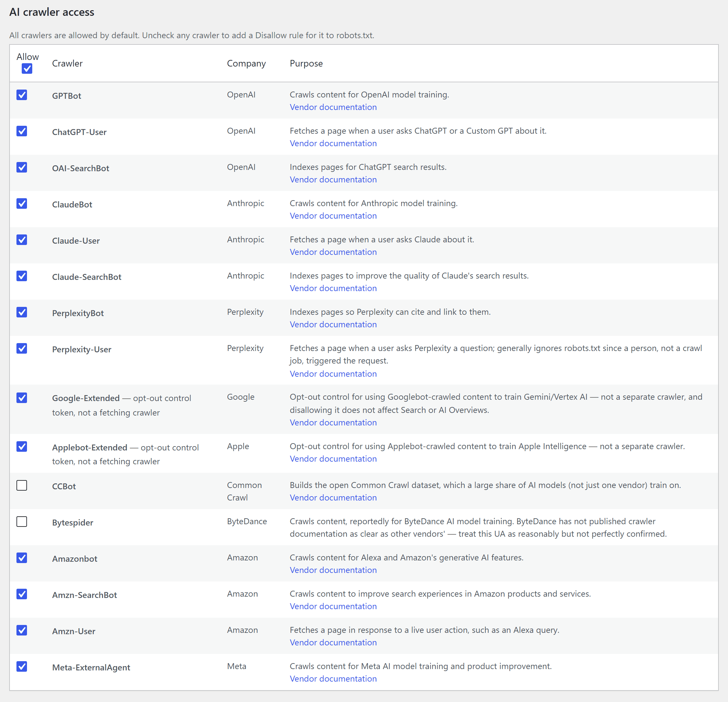This screenshot has width=728, height=702.
Task: Click the Meta company cell
Action: point(237,666)
